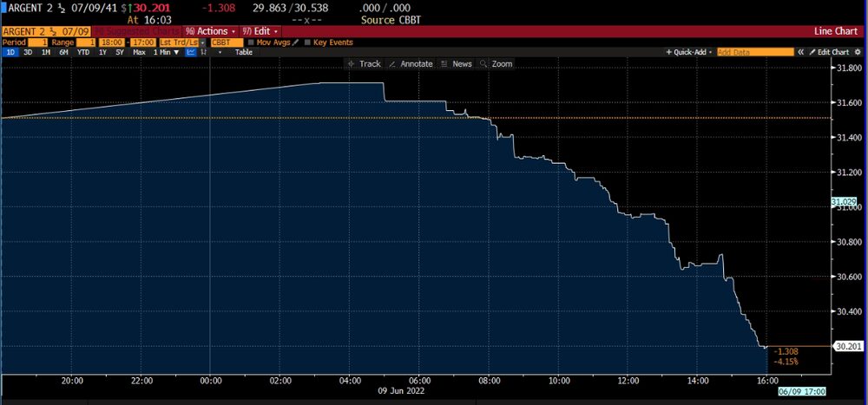Activate the Track crosshair tool
The width and height of the screenshot is (868, 405).
pos(364,64)
